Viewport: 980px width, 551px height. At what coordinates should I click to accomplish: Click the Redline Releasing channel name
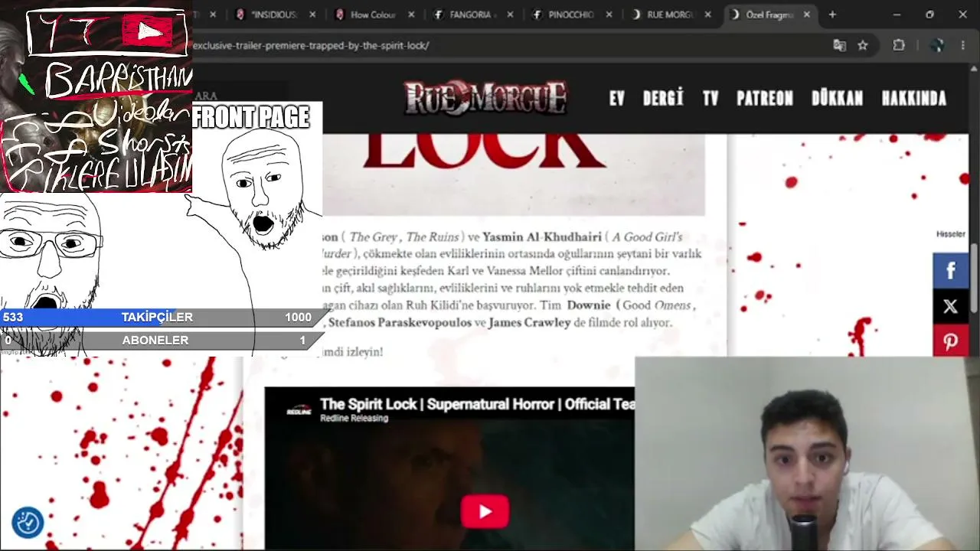pyautogui.click(x=354, y=419)
